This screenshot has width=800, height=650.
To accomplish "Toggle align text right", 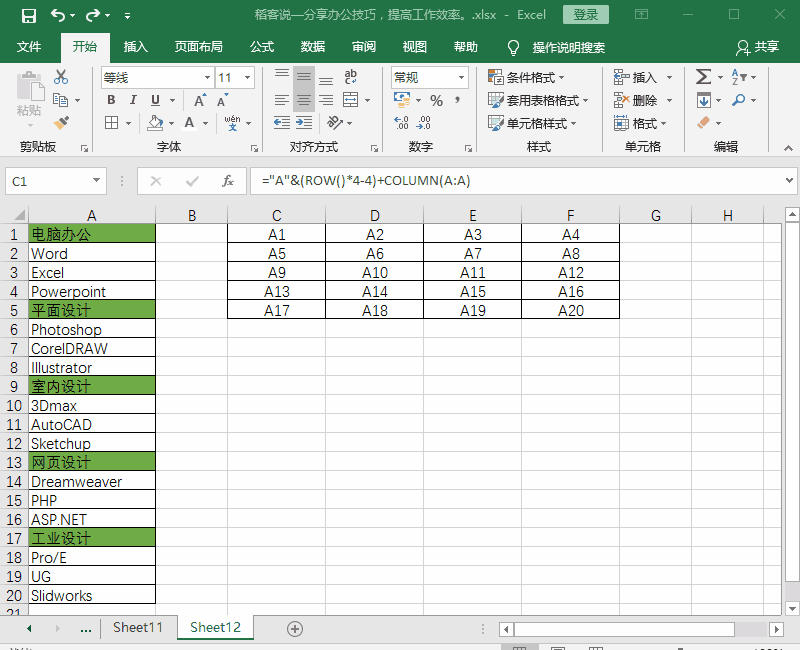I will click(326, 100).
